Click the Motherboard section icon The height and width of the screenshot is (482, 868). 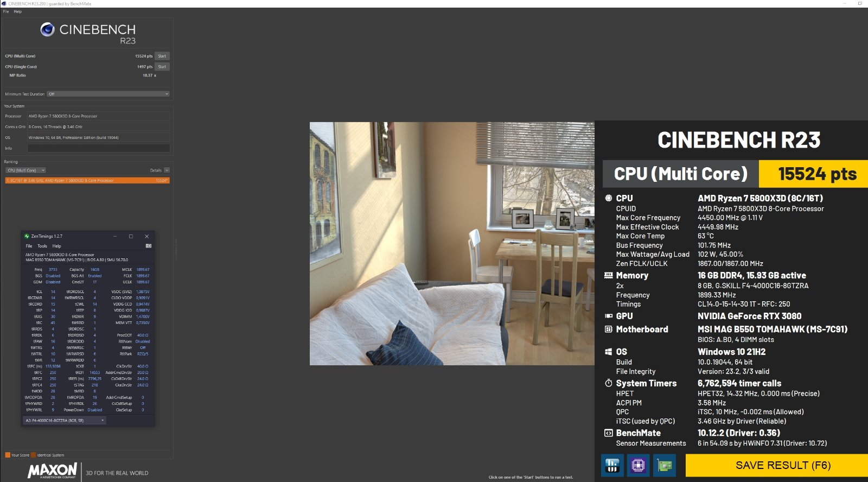tap(609, 329)
